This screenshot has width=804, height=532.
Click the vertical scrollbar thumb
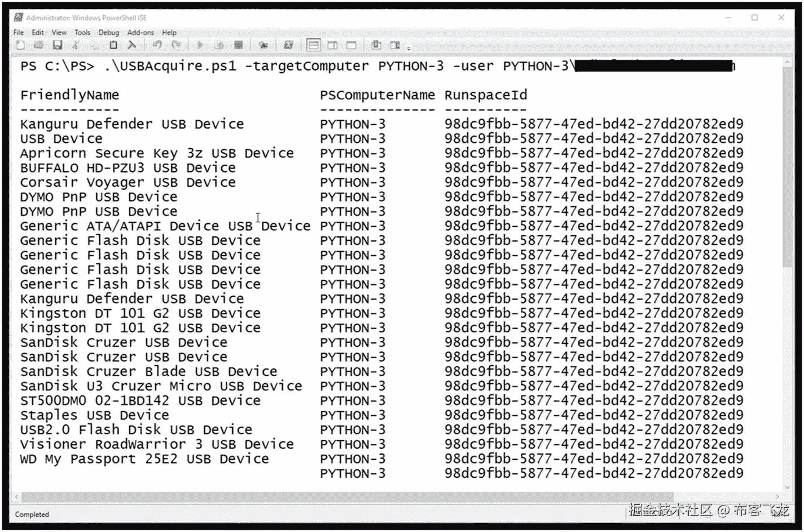tap(788, 168)
